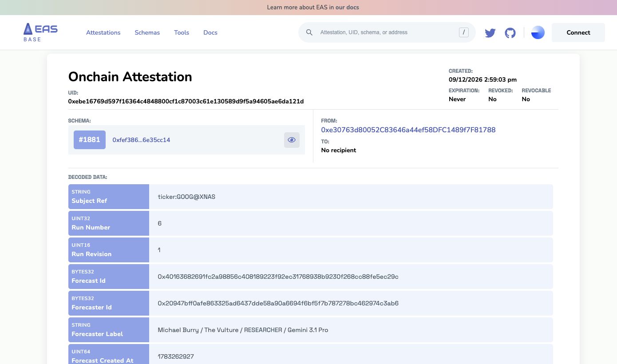The width and height of the screenshot is (617, 364).
Task: Focus the attestation search input field
Action: coord(387,32)
